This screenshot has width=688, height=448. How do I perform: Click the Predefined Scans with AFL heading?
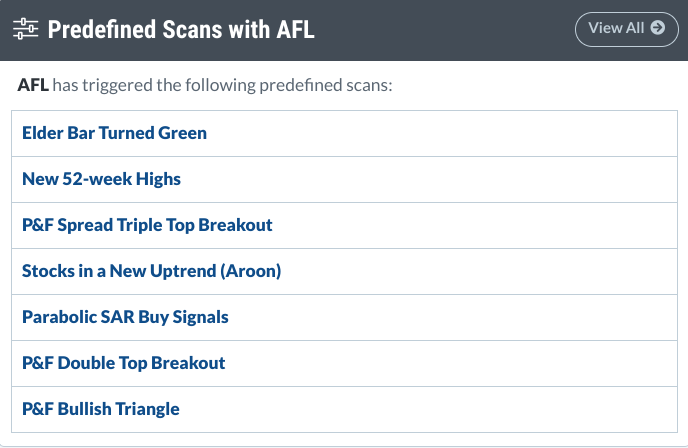181,29
